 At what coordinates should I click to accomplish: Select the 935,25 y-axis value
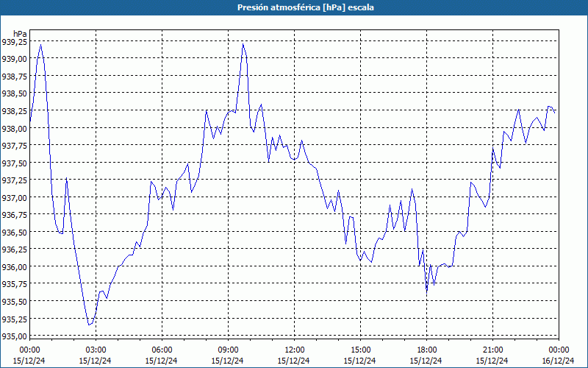pyautogui.click(x=14, y=319)
